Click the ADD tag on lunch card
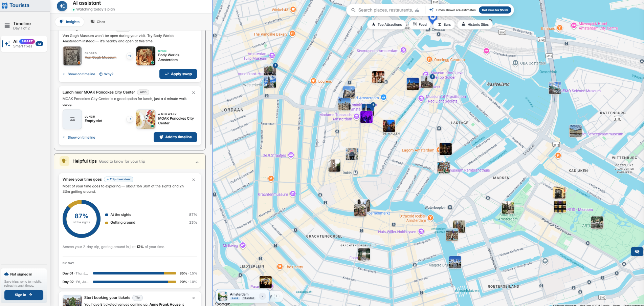The image size is (644, 306). (143, 92)
